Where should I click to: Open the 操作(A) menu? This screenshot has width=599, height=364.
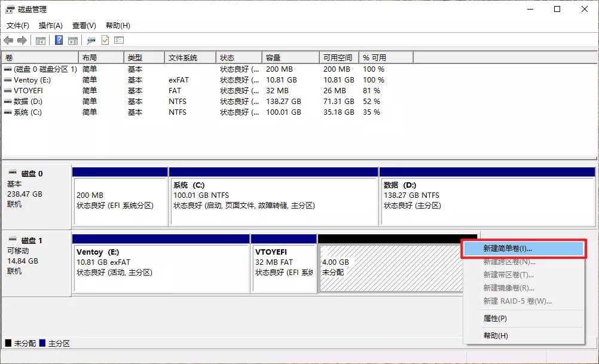[x=50, y=25]
